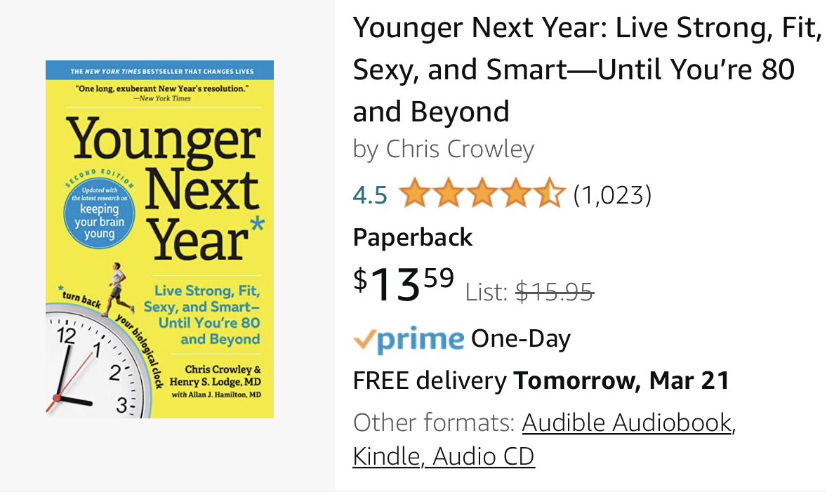This screenshot has width=827, height=504.
Task: Click FREE delivery Tomorrow, Mar 21 text
Action: (541, 380)
